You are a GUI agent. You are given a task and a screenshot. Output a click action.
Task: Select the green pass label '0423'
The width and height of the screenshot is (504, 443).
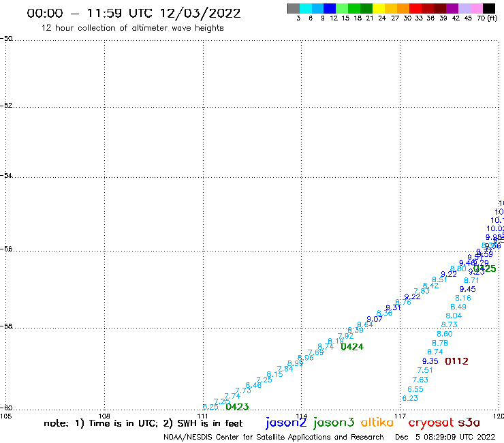[x=237, y=407]
